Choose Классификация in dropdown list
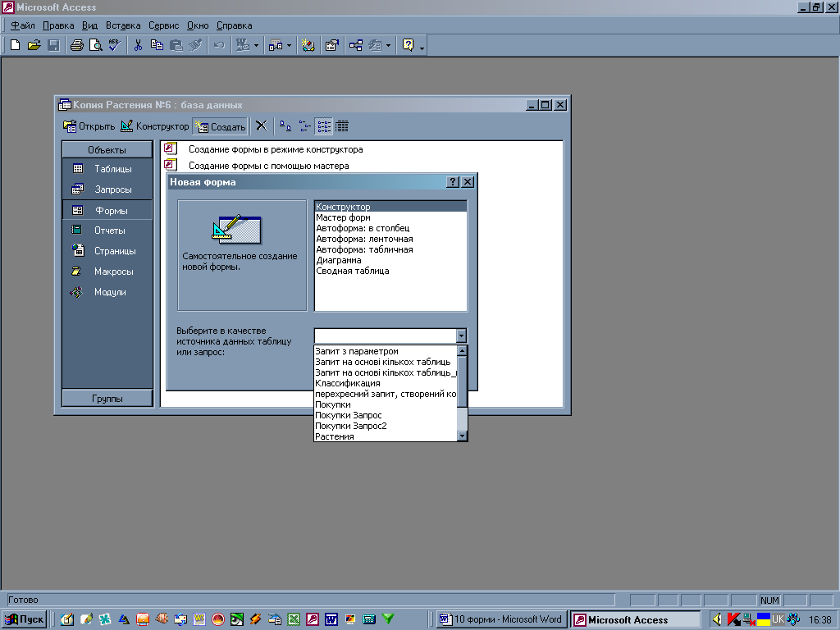Image resolution: width=840 pixels, height=630 pixels. pyautogui.click(x=386, y=384)
